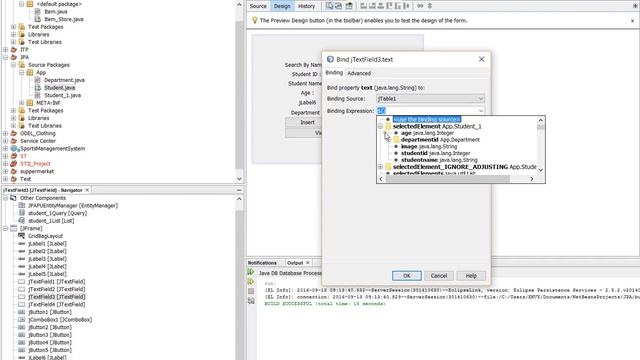Click the ODEL_Clothing project icon
This screenshot has height=360, width=640.
14,133
